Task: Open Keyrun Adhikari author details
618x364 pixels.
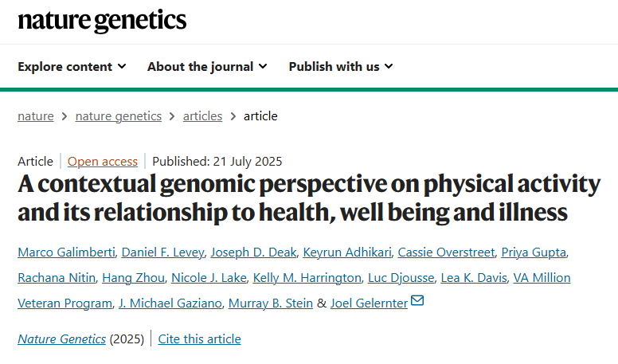Action: [346, 252]
